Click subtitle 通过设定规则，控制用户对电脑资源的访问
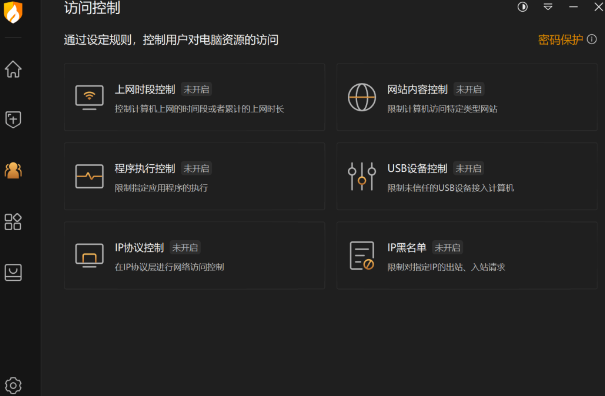 point(171,40)
